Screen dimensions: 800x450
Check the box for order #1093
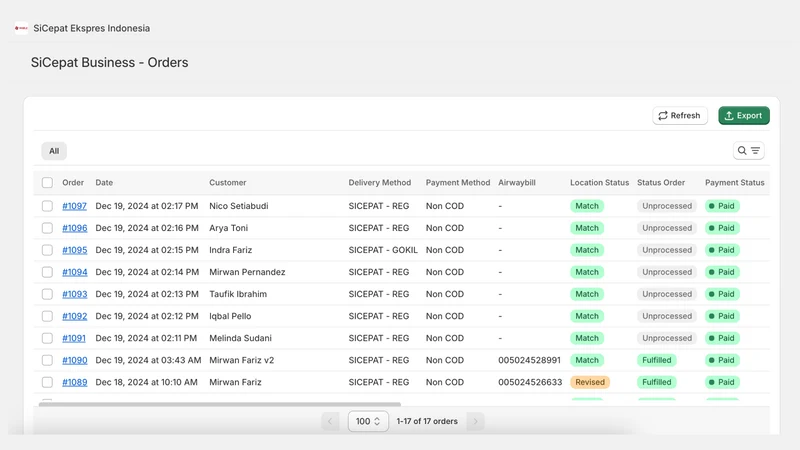coord(47,294)
